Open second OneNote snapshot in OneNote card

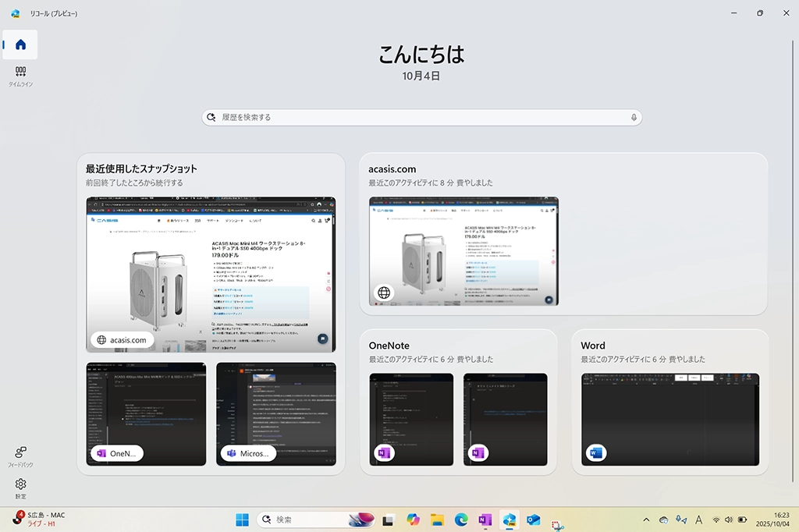click(x=505, y=417)
